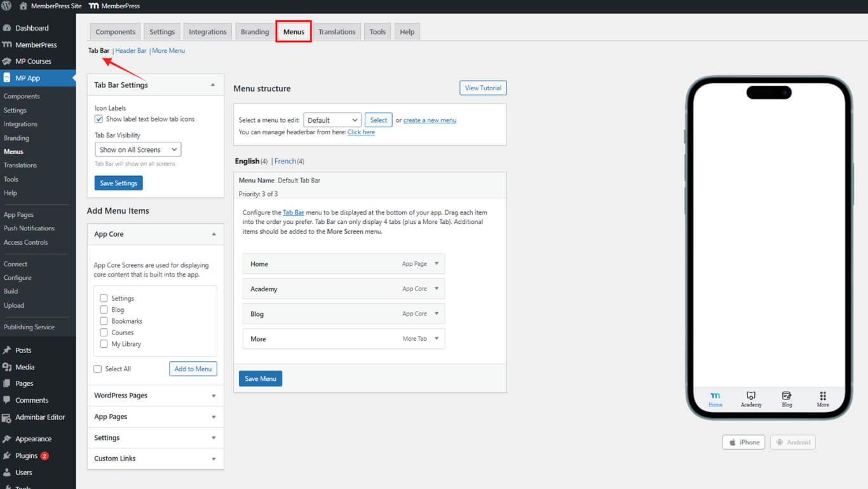Tap the More grid icon in preview
This screenshot has width=868, height=489.
823,396
